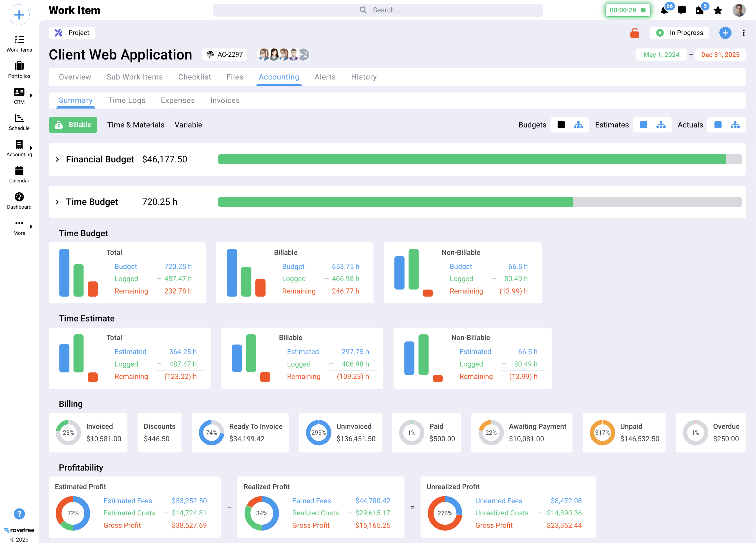Toggle Estimates hierarchy rollup view
The height and width of the screenshot is (543, 756).
[x=661, y=125]
